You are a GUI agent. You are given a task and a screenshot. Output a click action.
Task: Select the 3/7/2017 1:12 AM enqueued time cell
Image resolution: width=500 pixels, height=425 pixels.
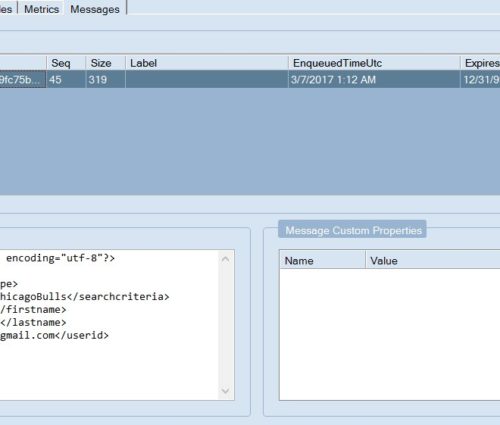tap(374, 80)
